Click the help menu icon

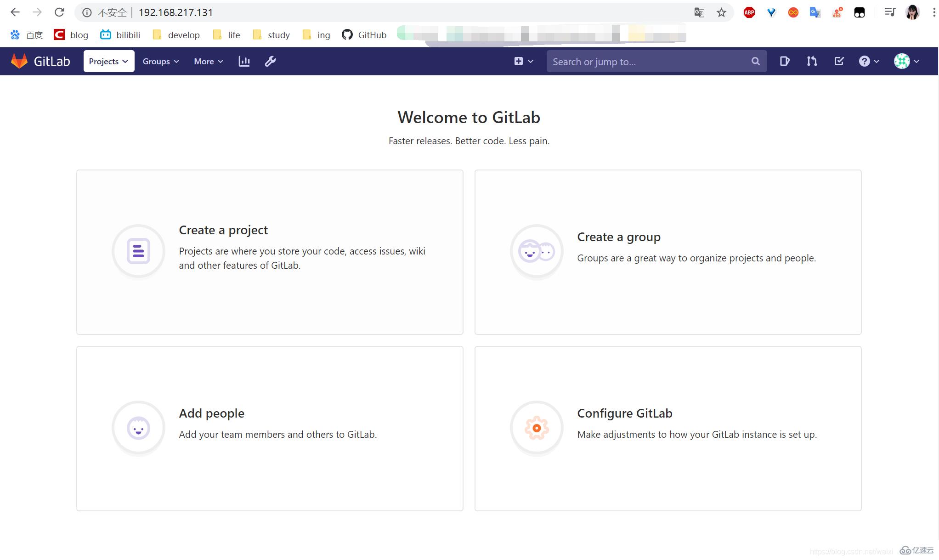[865, 61]
